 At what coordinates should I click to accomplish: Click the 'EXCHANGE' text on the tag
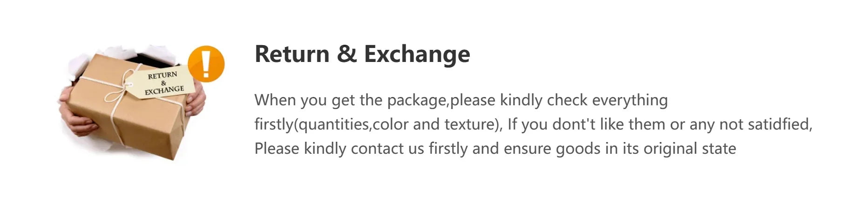coord(164,90)
